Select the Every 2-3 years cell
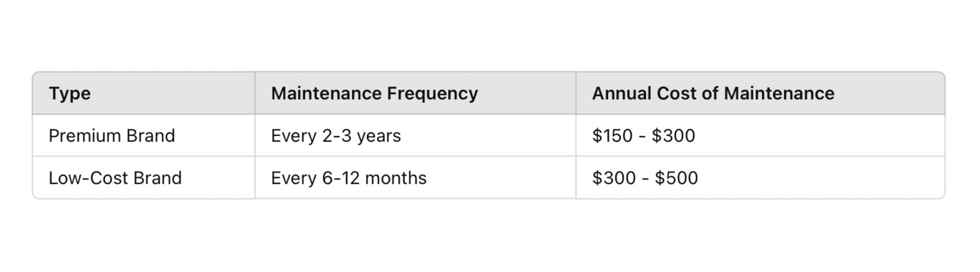 (x=415, y=135)
